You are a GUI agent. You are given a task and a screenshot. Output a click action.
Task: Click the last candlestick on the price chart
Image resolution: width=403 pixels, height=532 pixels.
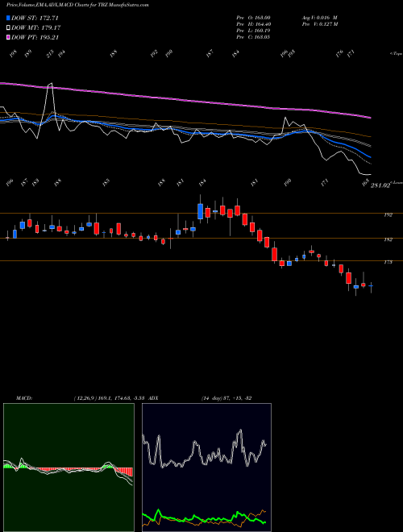tap(371, 286)
